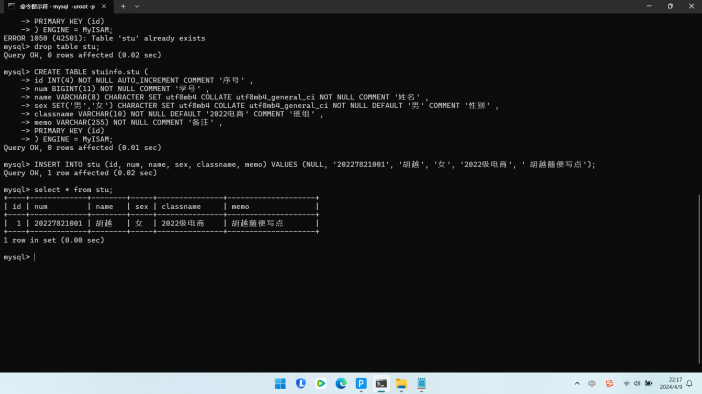Check the battery status icon
Image resolution: width=702 pixels, height=394 pixels.
coord(648,384)
